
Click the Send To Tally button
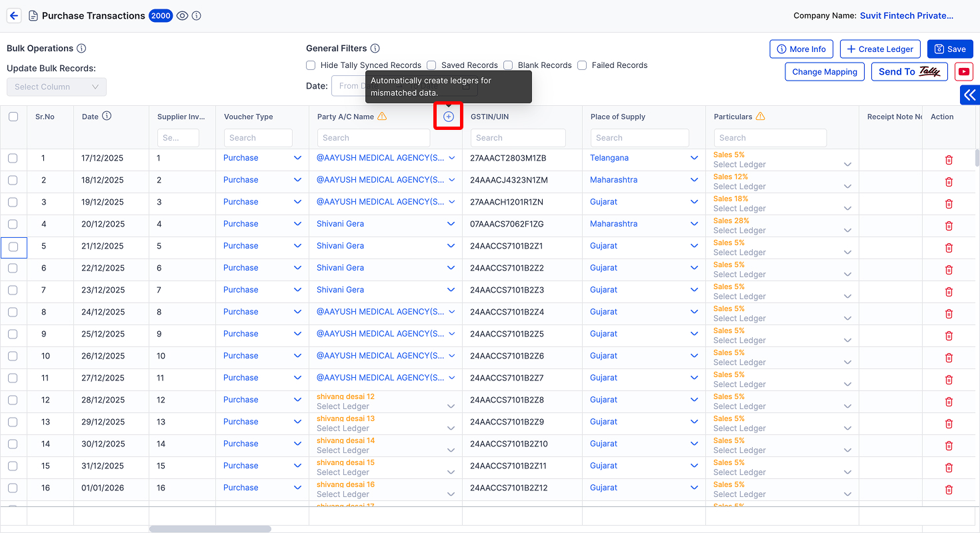pos(909,72)
